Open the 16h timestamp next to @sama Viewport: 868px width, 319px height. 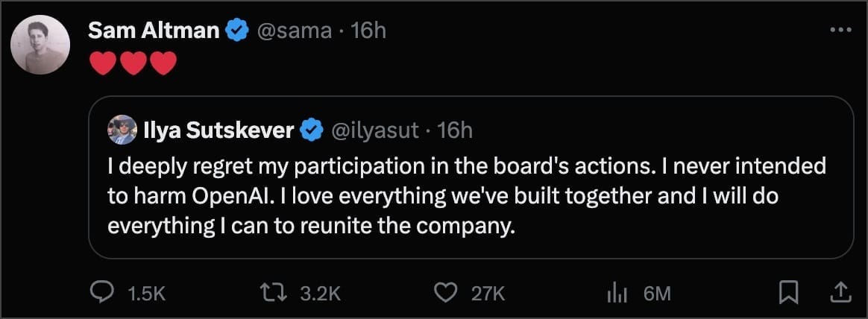(367, 31)
